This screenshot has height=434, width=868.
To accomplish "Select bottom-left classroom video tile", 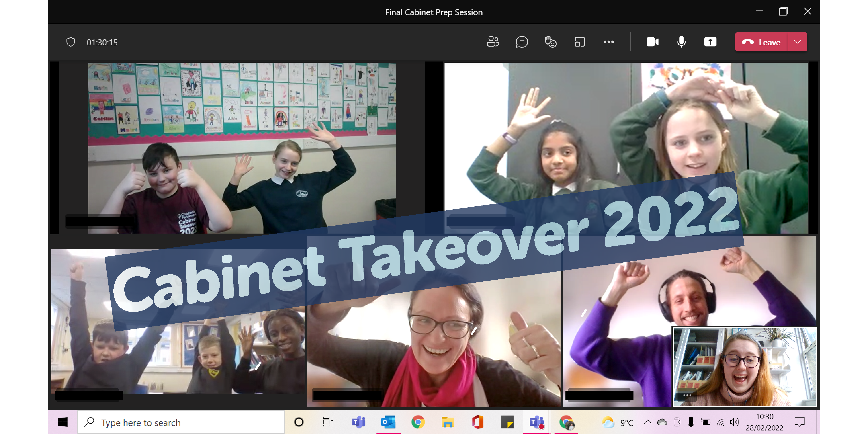I will (x=178, y=322).
